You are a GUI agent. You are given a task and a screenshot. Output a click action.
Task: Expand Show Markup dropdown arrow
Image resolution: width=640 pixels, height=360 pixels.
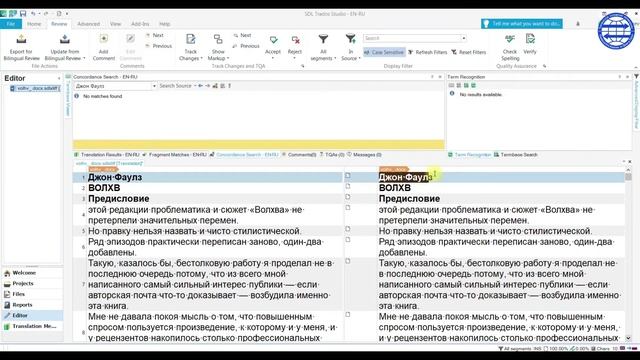coord(228,58)
